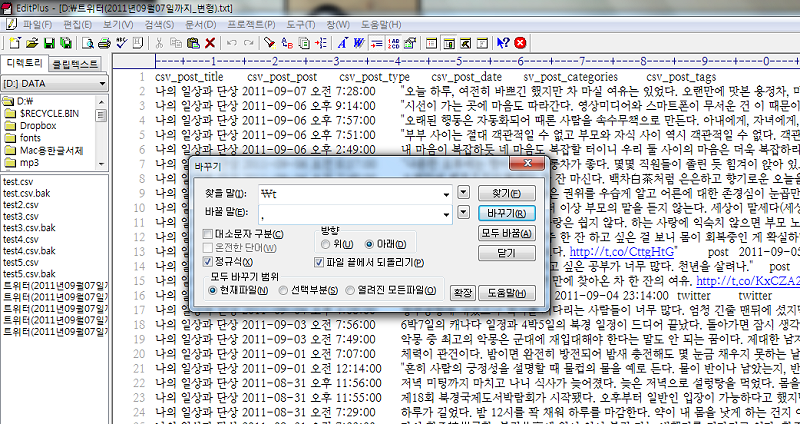
Task: Click the Find in Files icon
Action: 304,43
